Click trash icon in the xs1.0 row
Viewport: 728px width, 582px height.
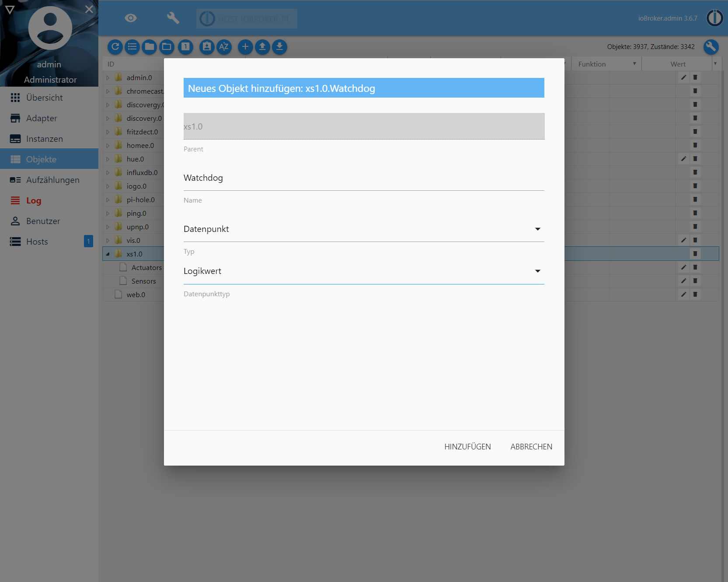[x=695, y=254]
